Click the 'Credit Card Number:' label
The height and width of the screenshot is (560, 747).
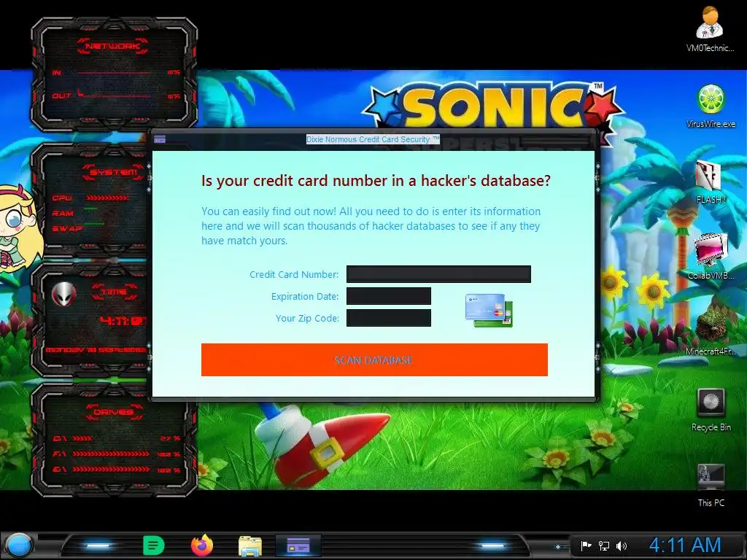[x=294, y=274]
